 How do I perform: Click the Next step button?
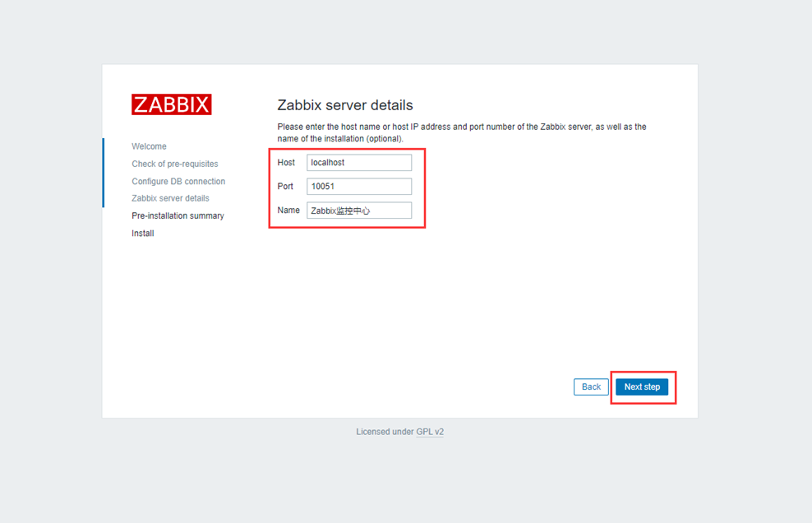[x=642, y=386]
